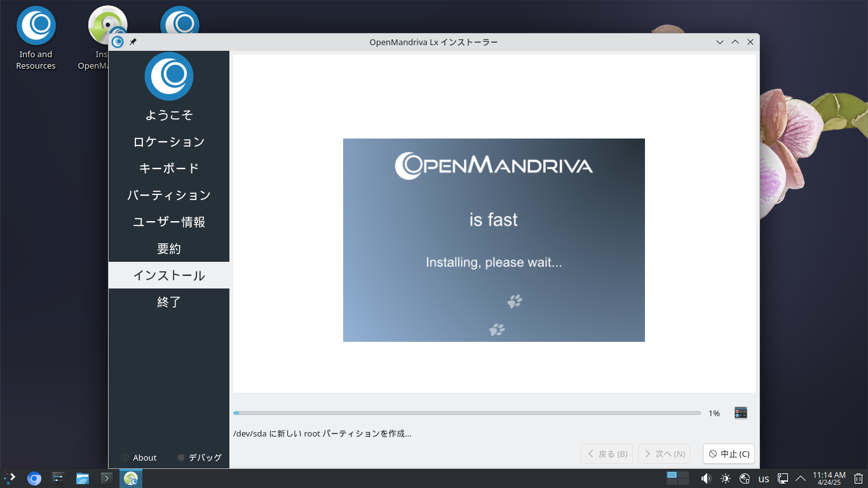Click the pin icon in installer title bar
This screenshot has height=488, width=868.
click(x=133, y=42)
